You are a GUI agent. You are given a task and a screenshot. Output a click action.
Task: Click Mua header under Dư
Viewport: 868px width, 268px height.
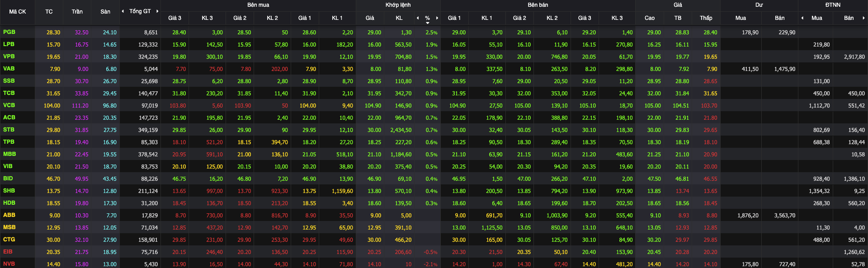741,18
